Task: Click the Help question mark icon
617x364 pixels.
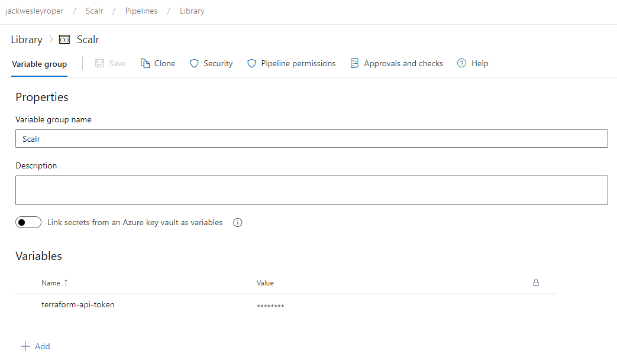Action: tap(462, 63)
